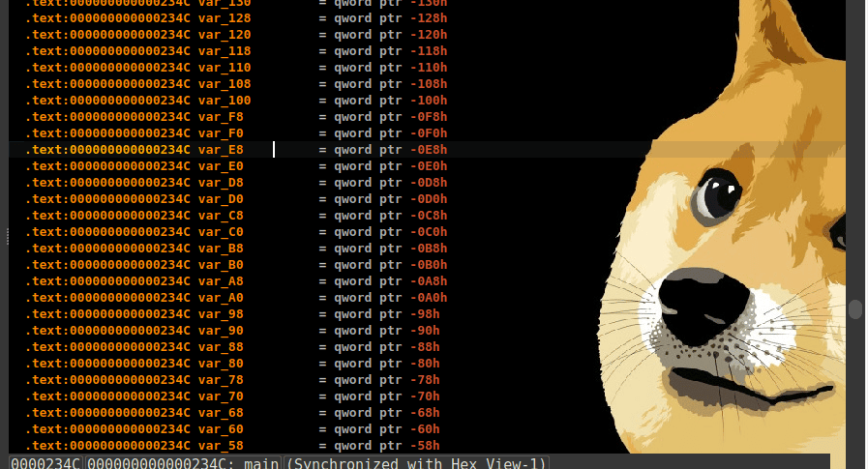Select the var_D8 variable name
Viewport: 868px width, 469px height.
click(221, 183)
